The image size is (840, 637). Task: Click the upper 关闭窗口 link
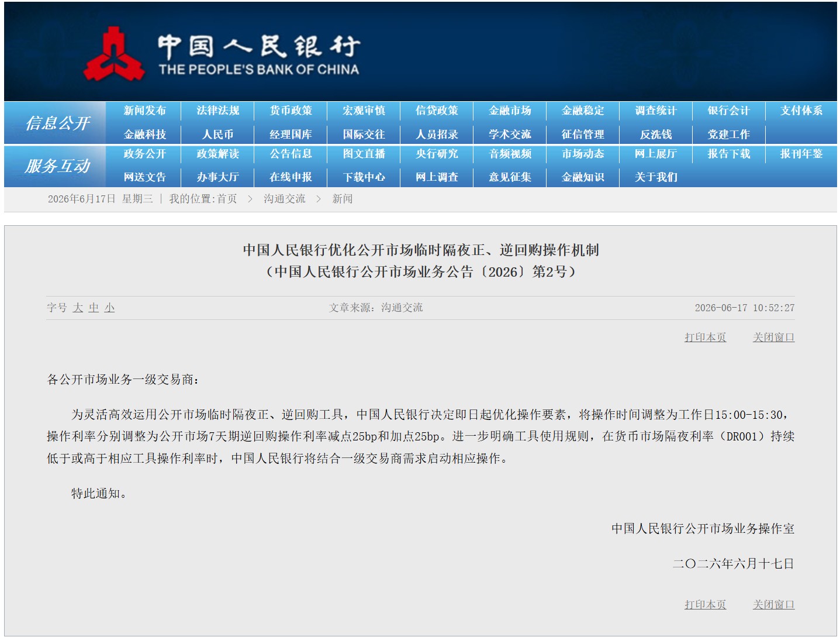774,338
